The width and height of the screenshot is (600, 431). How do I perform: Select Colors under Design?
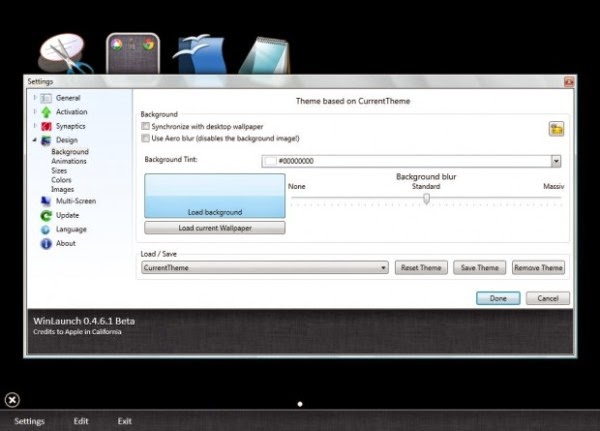(61, 180)
